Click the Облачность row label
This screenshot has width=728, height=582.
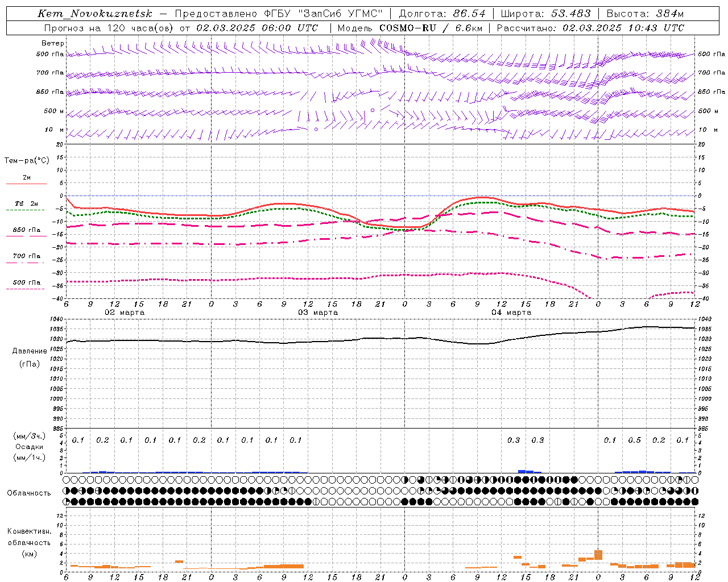28,493
